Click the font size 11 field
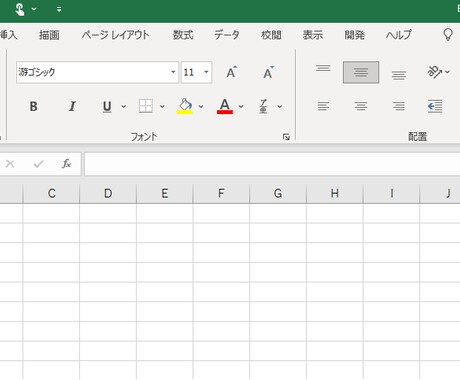460x380 pixels. coord(192,72)
